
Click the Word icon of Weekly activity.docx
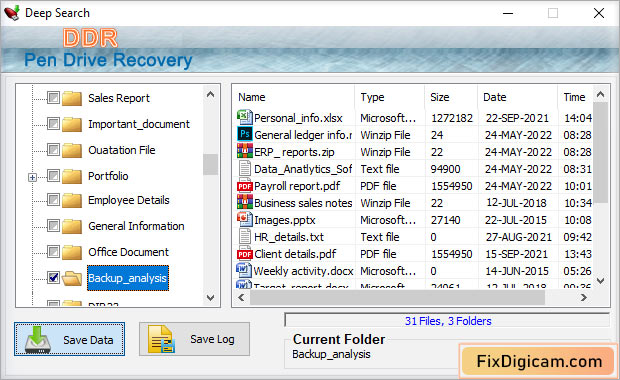pyautogui.click(x=244, y=270)
